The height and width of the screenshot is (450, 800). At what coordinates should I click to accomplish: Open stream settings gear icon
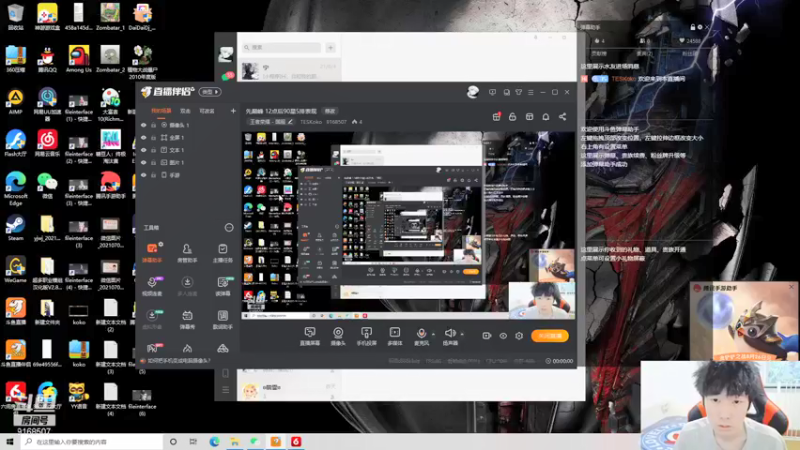coord(519,336)
